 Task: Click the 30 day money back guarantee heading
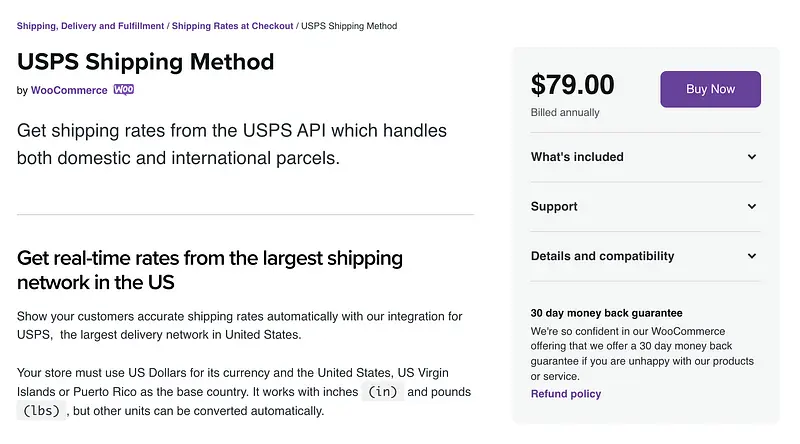click(606, 313)
